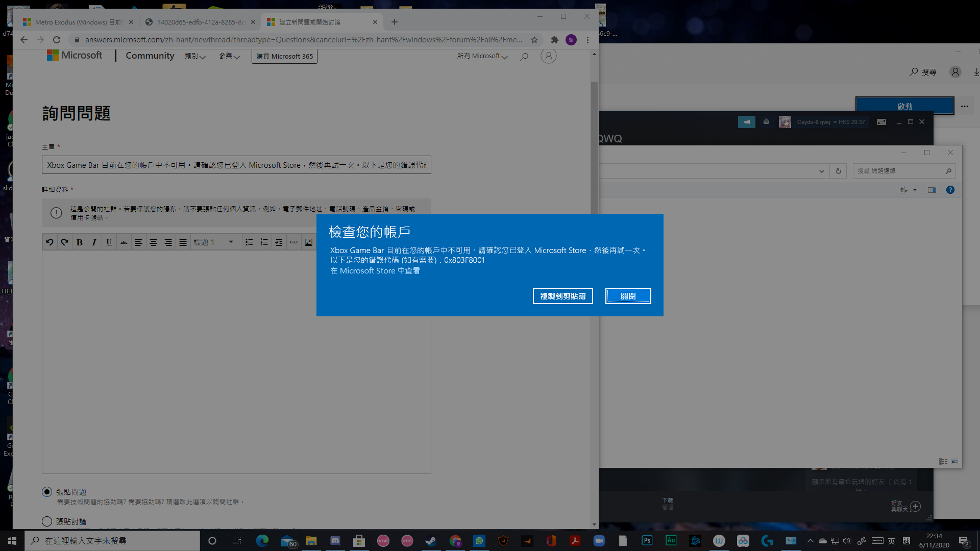Select the 張貼問題 radio button

(x=47, y=492)
